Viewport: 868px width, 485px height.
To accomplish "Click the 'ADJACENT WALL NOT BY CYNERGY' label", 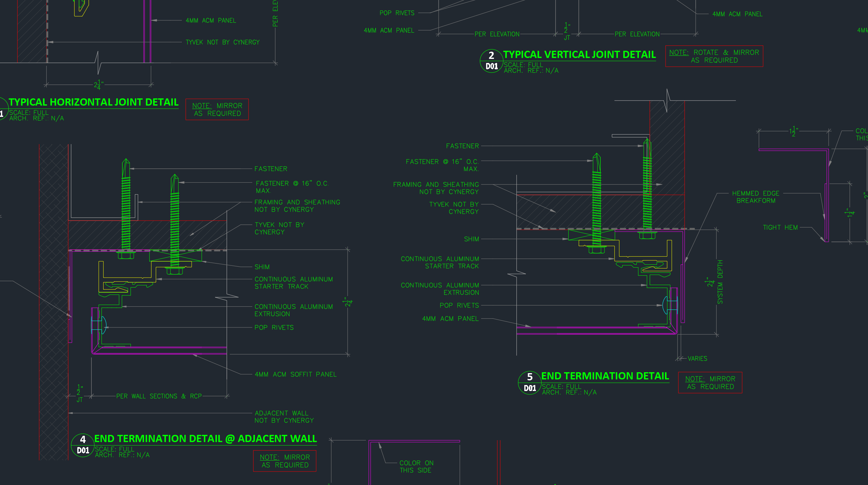I will (x=284, y=416).
